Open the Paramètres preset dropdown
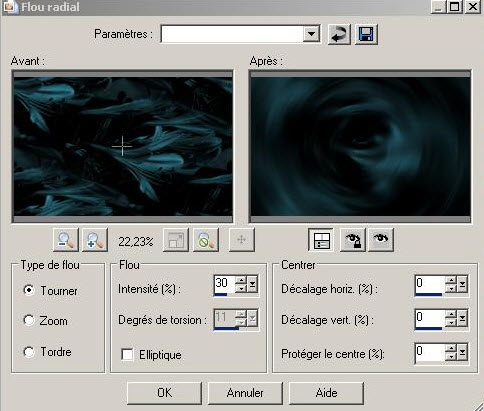 [x=311, y=34]
